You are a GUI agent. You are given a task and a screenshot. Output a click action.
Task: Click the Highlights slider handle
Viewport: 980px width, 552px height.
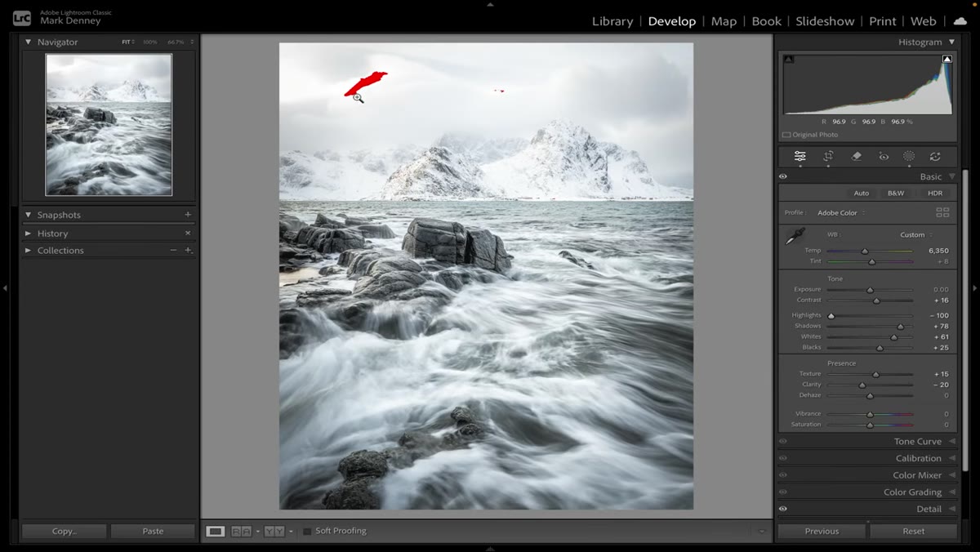point(831,315)
